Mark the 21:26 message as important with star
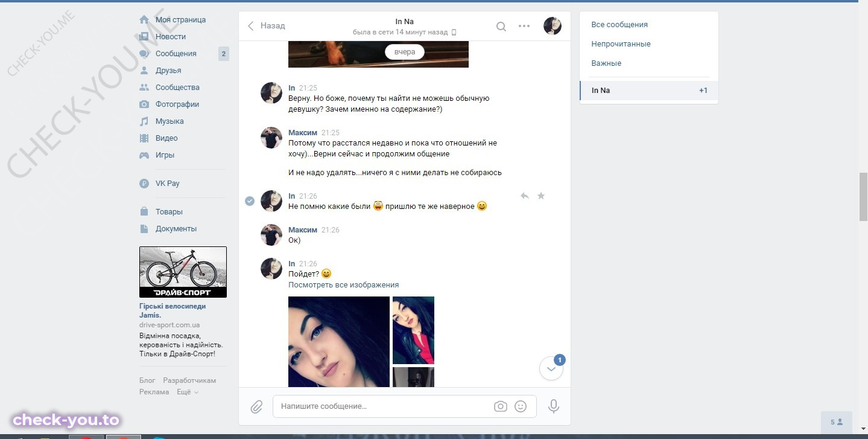Viewport: 868px width, 439px height. click(541, 196)
